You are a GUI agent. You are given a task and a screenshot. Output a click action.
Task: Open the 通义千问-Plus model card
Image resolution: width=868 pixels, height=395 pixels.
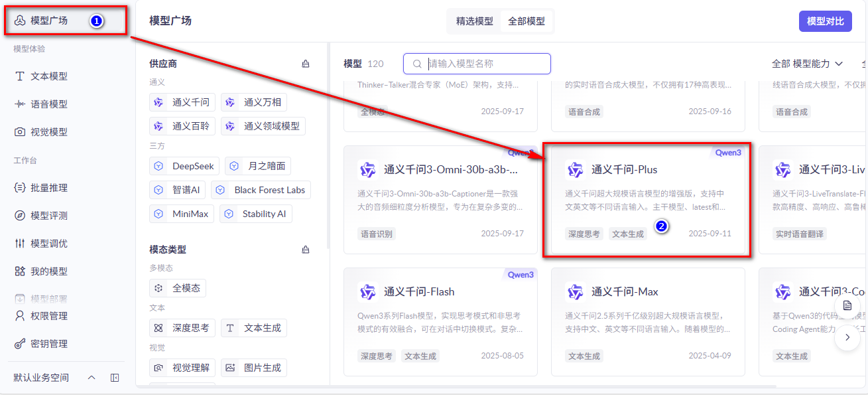[648, 200]
